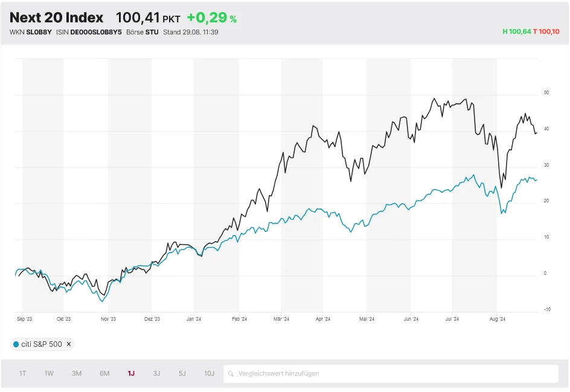Image resolution: width=570 pixels, height=392 pixels.
Task: Switch to the 1T timeframe
Action: [22, 373]
